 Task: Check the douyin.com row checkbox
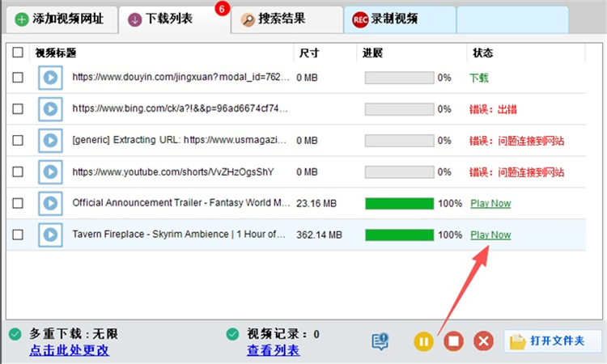18,78
